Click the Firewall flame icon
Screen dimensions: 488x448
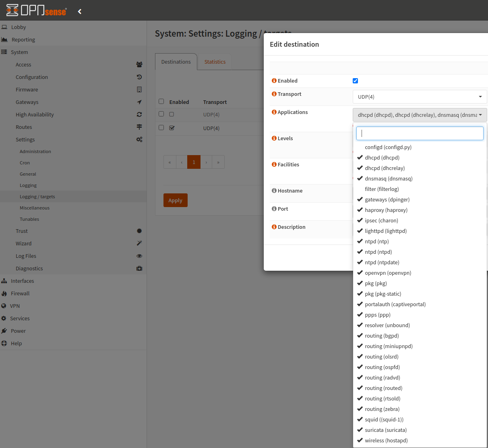click(x=4, y=293)
